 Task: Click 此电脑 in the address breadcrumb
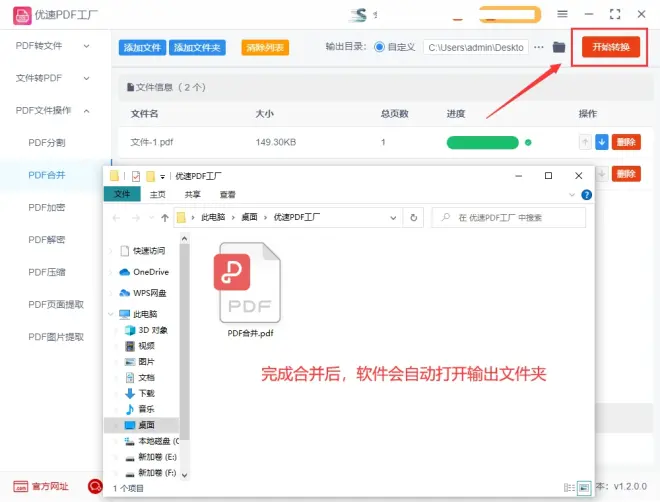(213, 217)
